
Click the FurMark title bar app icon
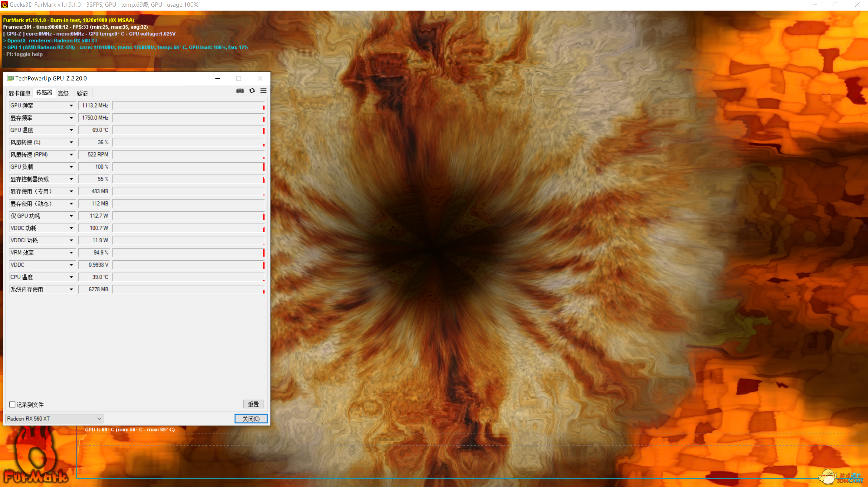[4, 5]
